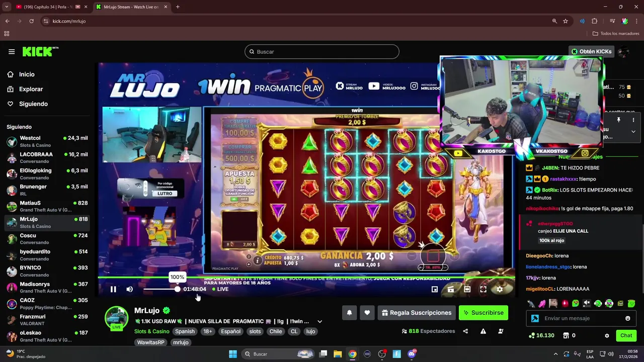Open ElGlogloking channel in sidebar
The height and width of the screenshot is (362, 644).
pos(47,174)
